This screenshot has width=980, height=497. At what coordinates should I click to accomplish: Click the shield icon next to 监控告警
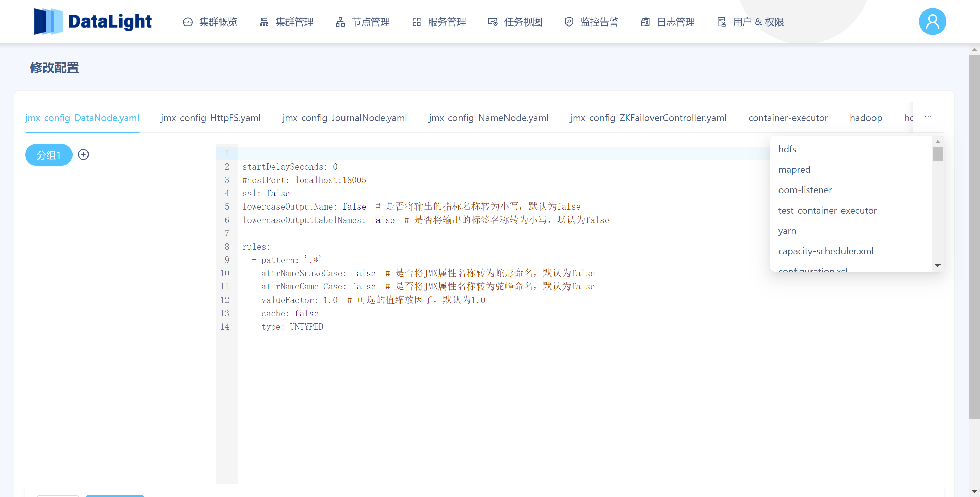(x=569, y=22)
